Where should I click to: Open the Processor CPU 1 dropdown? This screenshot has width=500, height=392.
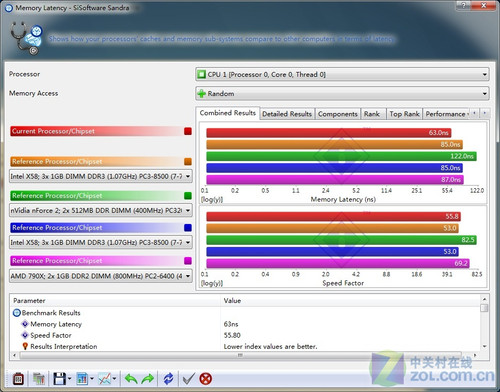[x=342, y=74]
